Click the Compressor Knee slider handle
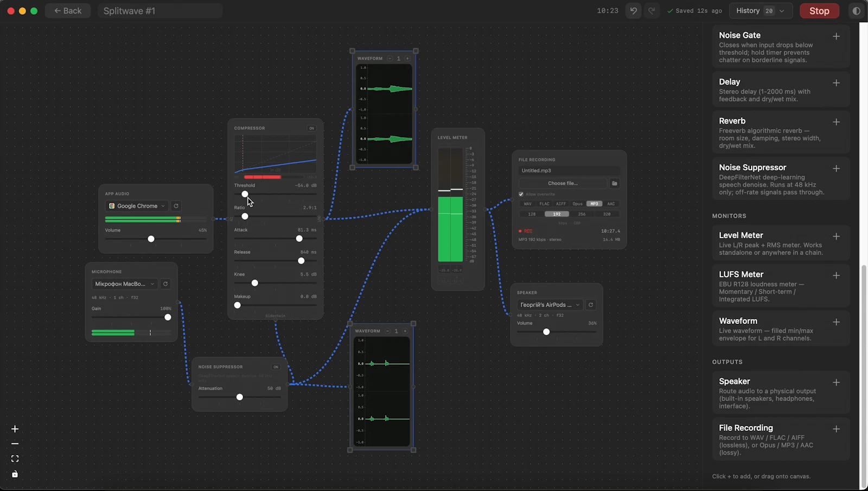Screen dimensions: 868x491 pyautogui.click(x=254, y=283)
